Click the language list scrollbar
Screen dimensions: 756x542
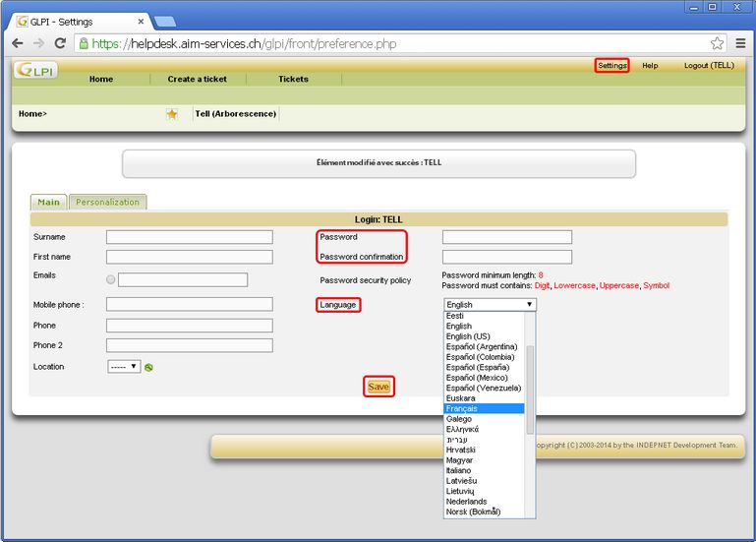click(x=531, y=389)
